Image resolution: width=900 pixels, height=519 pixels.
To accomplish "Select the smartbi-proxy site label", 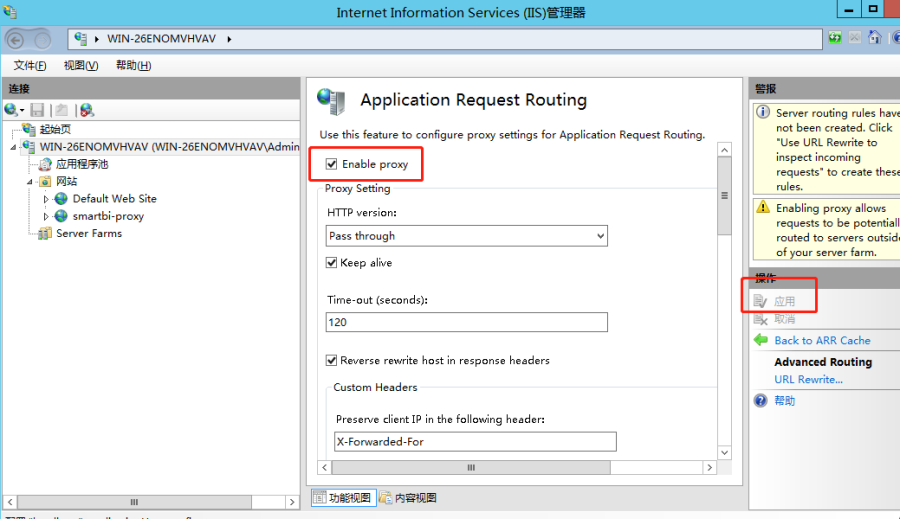I will click(108, 216).
